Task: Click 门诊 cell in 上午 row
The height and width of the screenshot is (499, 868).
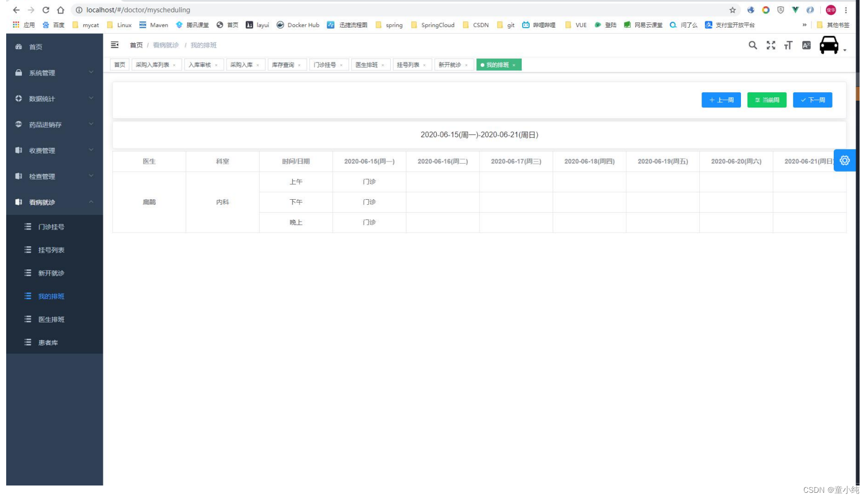Action: click(369, 182)
